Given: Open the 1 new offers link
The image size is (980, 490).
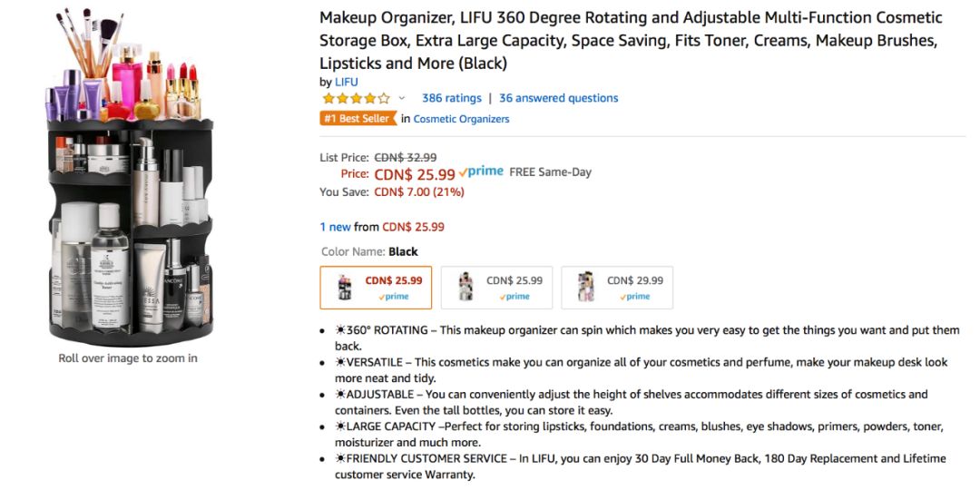Looking at the screenshot, I should [x=336, y=227].
